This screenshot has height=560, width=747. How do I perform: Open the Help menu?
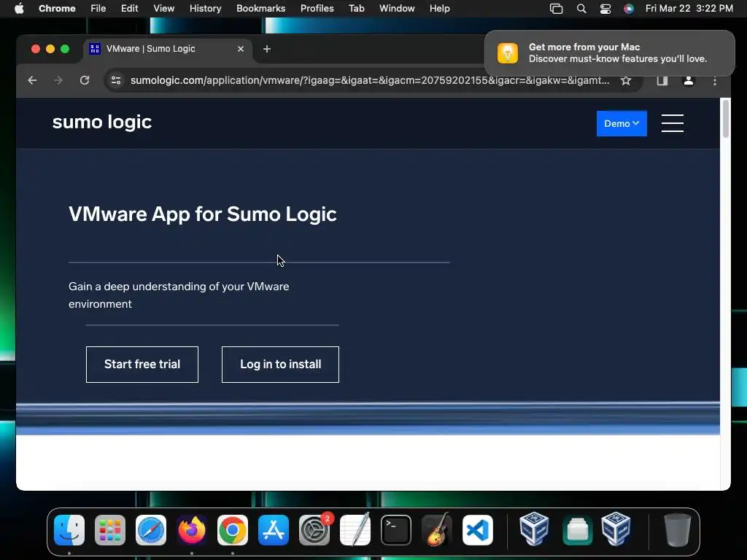point(439,8)
